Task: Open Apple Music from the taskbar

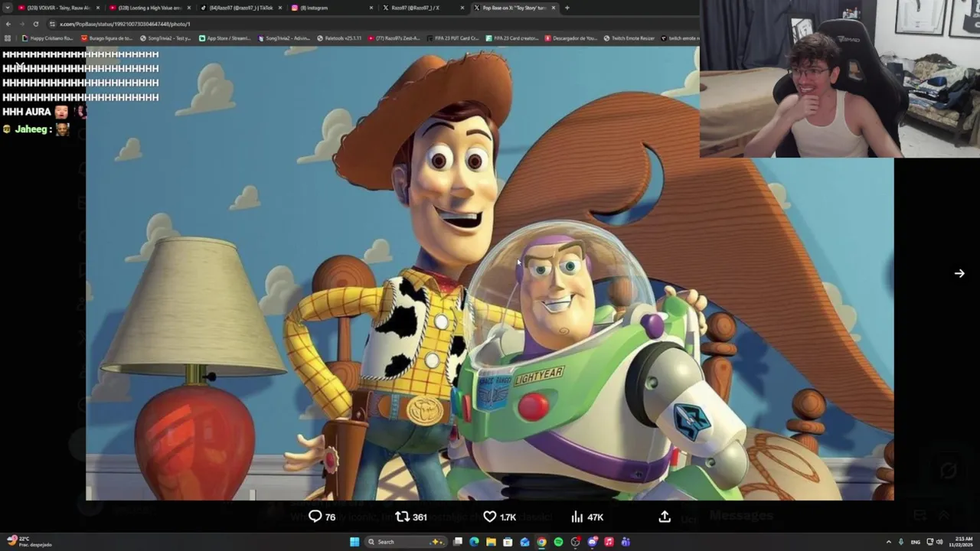Action: [x=609, y=542]
